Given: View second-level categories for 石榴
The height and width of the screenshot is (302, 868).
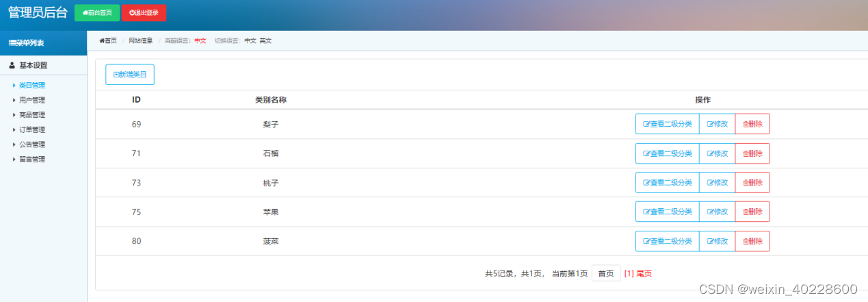Looking at the screenshot, I should tap(668, 153).
